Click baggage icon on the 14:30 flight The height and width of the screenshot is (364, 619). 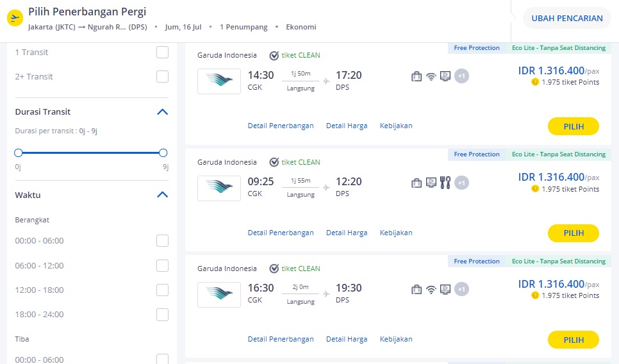click(x=417, y=76)
